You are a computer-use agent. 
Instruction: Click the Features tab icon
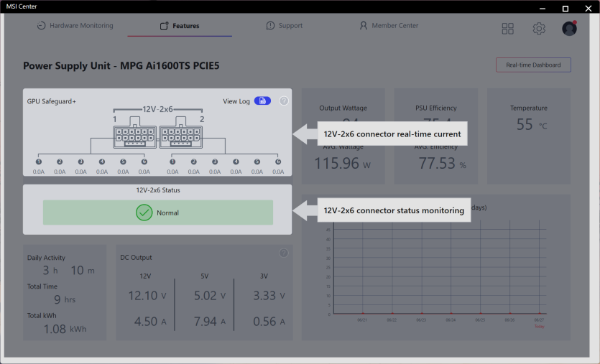click(164, 26)
